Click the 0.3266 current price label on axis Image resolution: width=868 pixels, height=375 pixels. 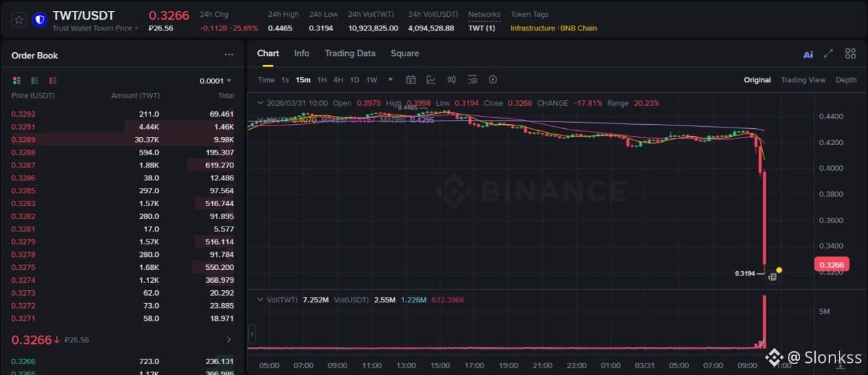click(831, 265)
